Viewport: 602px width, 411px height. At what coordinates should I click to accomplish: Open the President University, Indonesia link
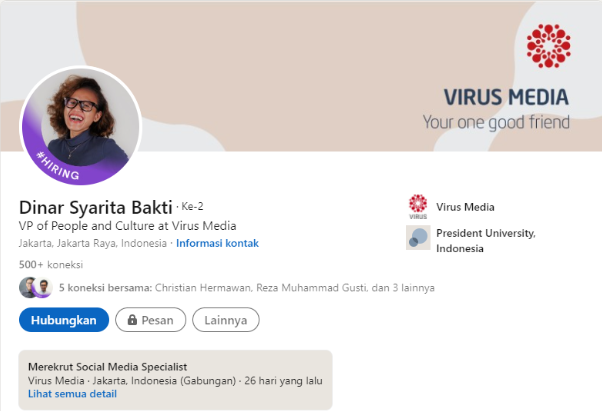click(486, 241)
